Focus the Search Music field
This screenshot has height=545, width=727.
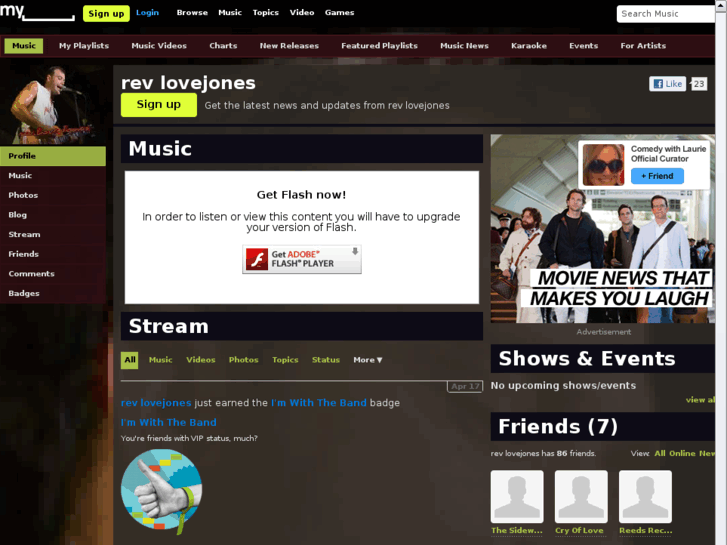pos(665,14)
